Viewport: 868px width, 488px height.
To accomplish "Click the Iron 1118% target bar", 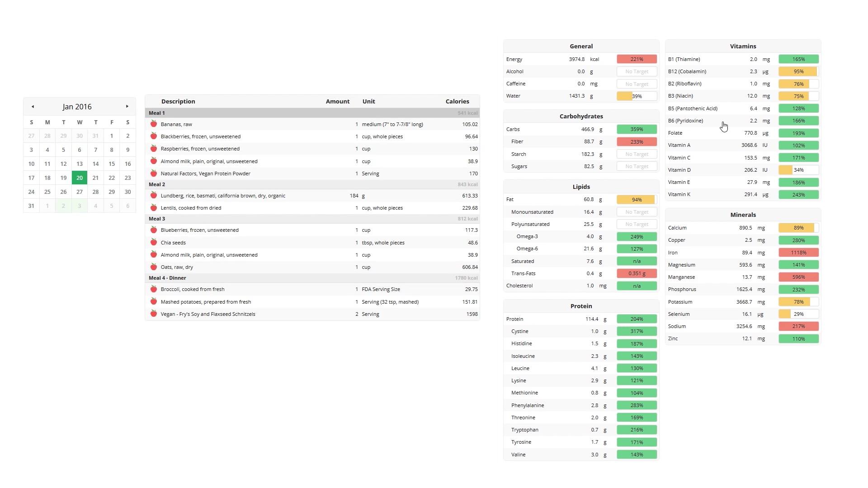I will point(798,253).
